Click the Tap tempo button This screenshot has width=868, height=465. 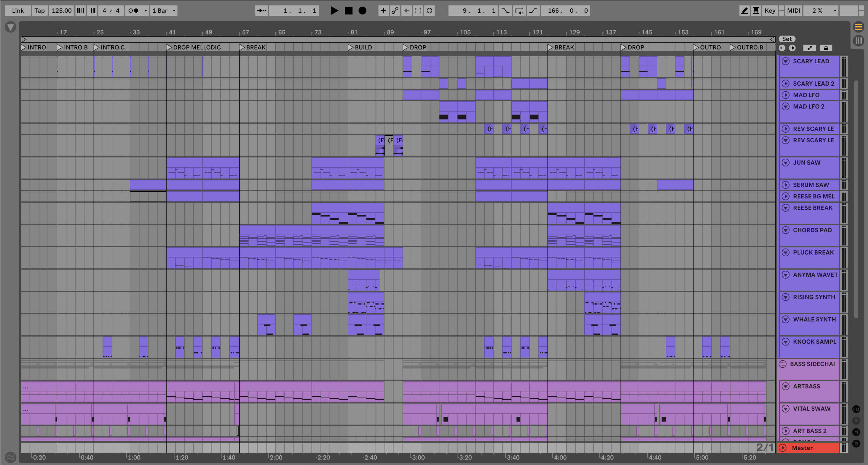tap(40, 11)
